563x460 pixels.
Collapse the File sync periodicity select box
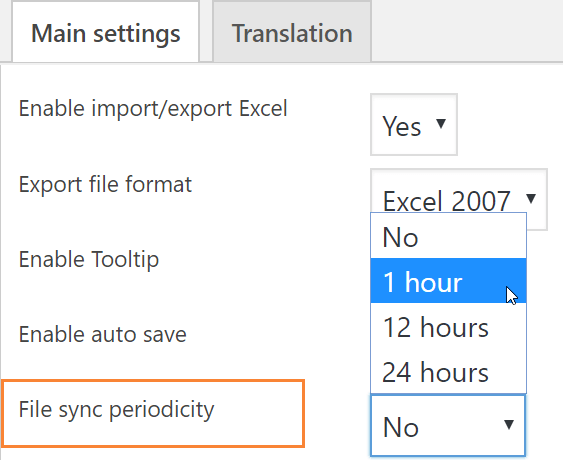448,426
